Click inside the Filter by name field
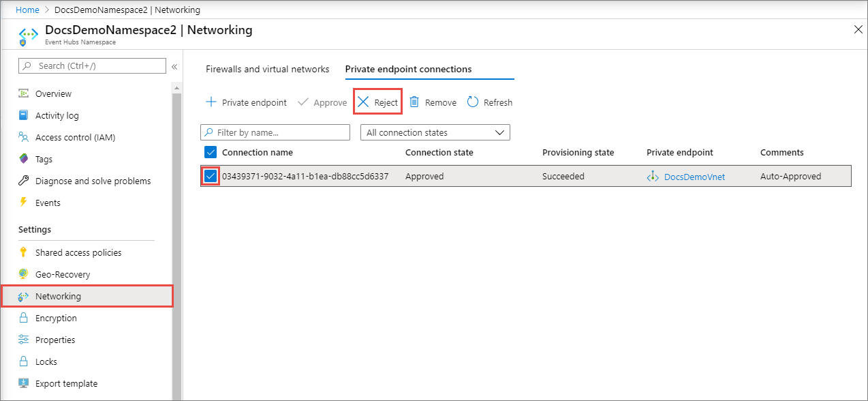 275,132
